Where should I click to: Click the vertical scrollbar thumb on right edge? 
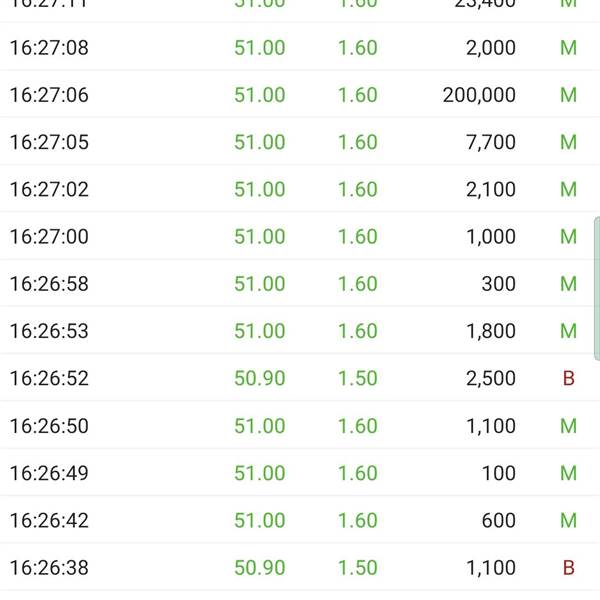pos(597,288)
